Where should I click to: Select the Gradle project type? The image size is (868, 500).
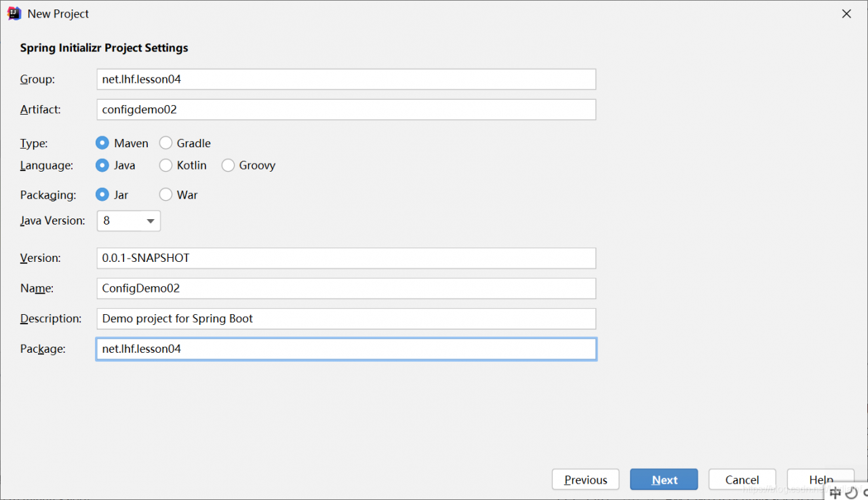click(x=165, y=143)
